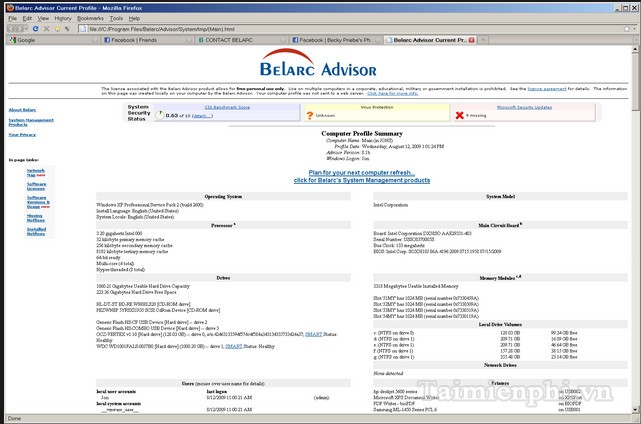Click the pencil icon after the Home button

67,29
